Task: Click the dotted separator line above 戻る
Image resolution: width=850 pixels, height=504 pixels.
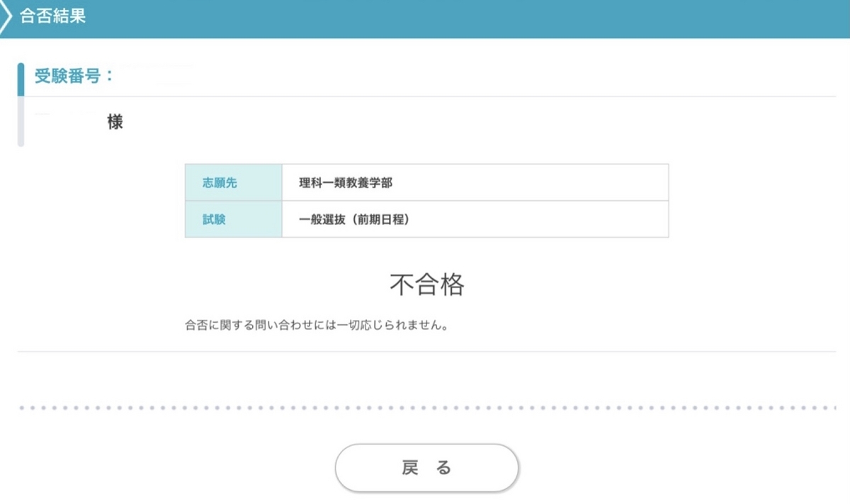Action: (x=427, y=408)
